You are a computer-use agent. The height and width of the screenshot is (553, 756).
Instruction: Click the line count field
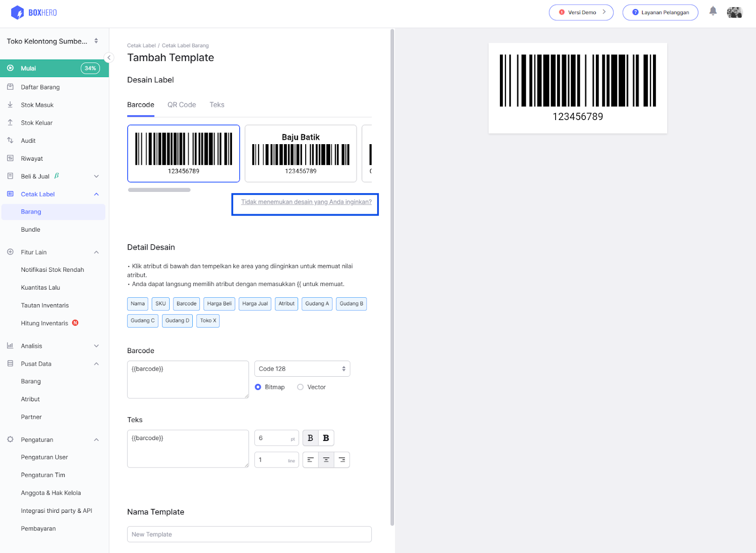[276, 460]
